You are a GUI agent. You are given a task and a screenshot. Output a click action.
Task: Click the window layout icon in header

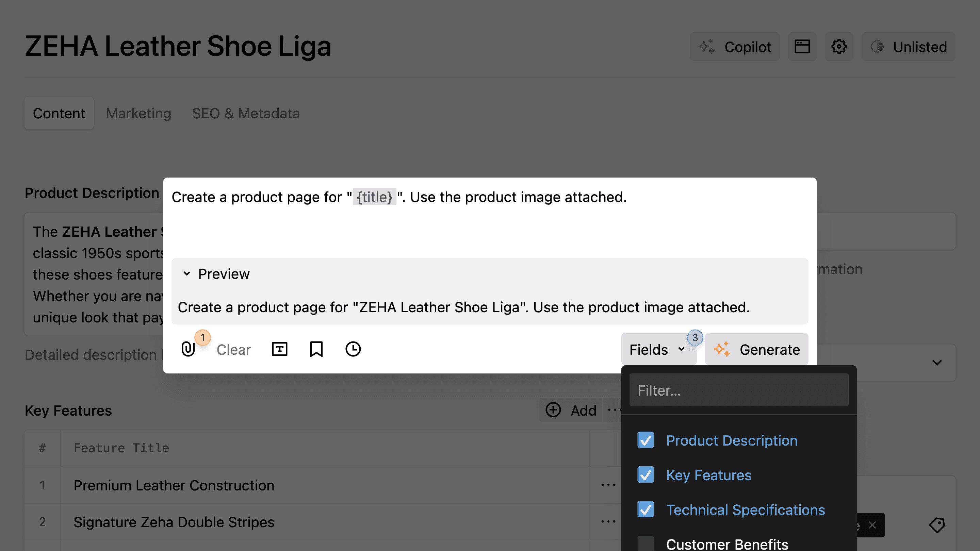tap(802, 47)
